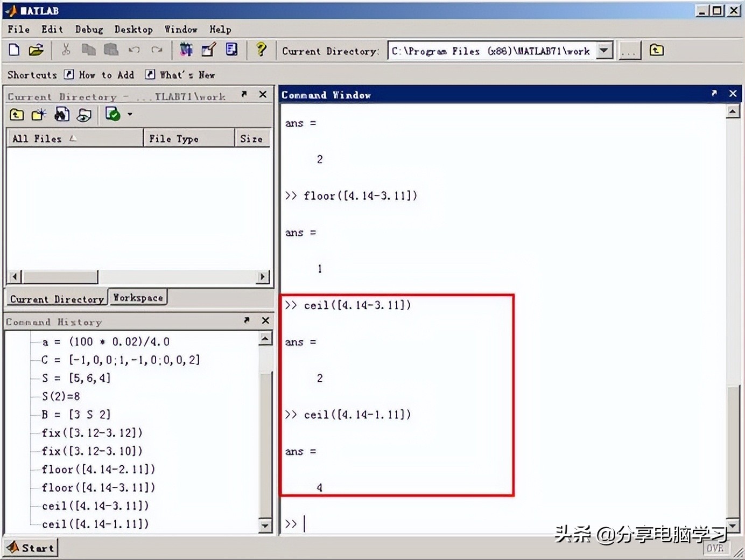Click the Undo arrow icon
745x560 pixels.
(134, 50)
